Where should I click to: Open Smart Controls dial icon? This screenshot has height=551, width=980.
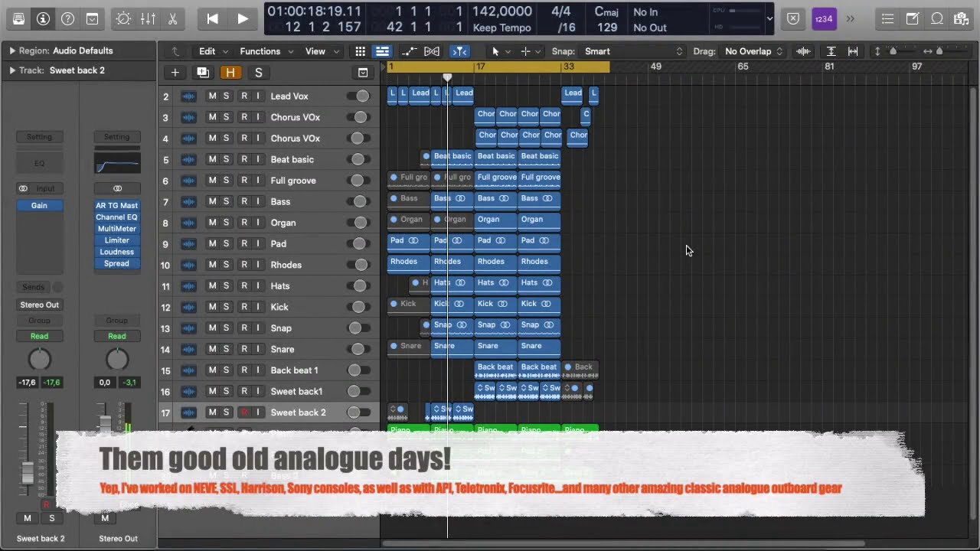click(x=123, y=19)
